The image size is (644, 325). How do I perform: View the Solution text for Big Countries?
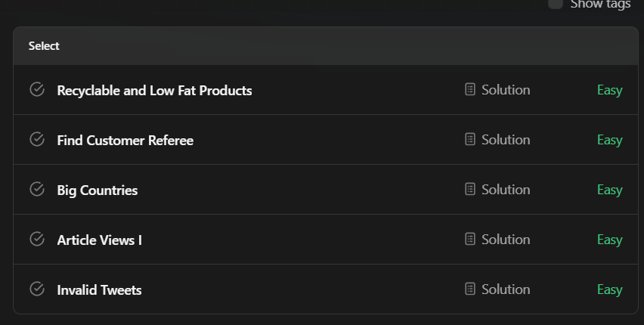[506, 190]
